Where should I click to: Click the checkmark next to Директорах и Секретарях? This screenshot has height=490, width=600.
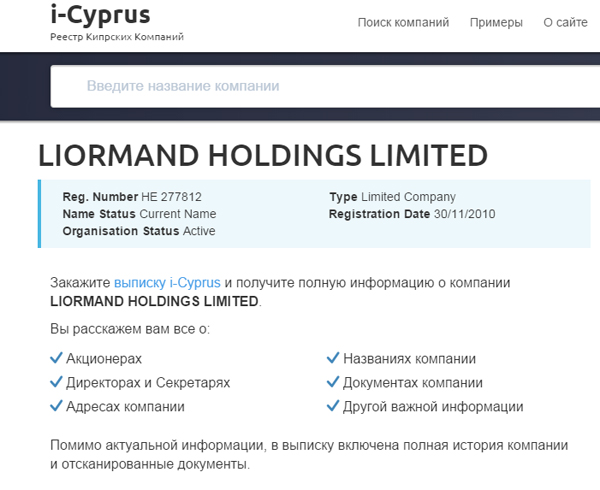pyautogui.click(x=56, y=382)
